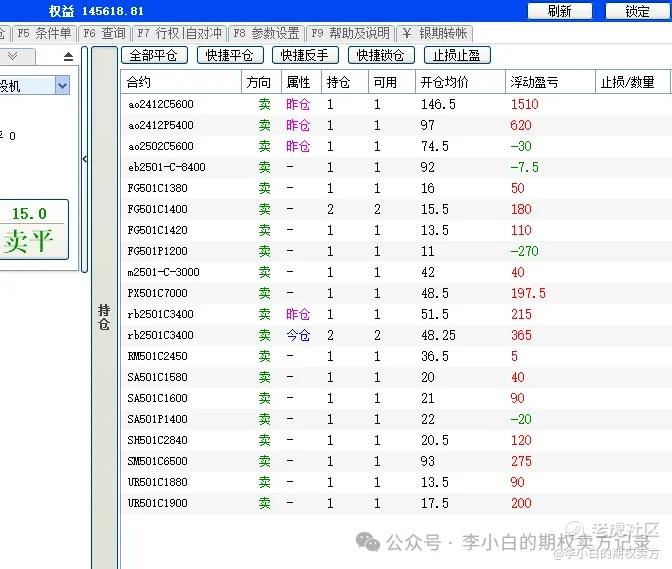Select the ao2502C5600 position row
The width and height of the screenshot is (672, 569).
coord(396,146)
